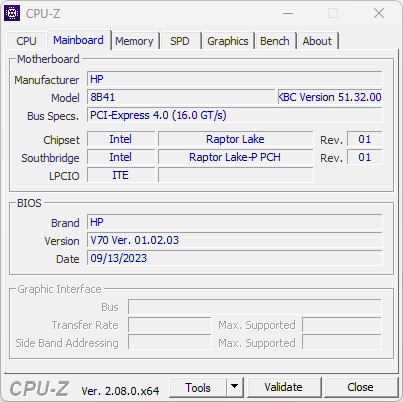Switch to the CPU tab
The width and height of the screenshot is (403, 402).
(26, 41)
